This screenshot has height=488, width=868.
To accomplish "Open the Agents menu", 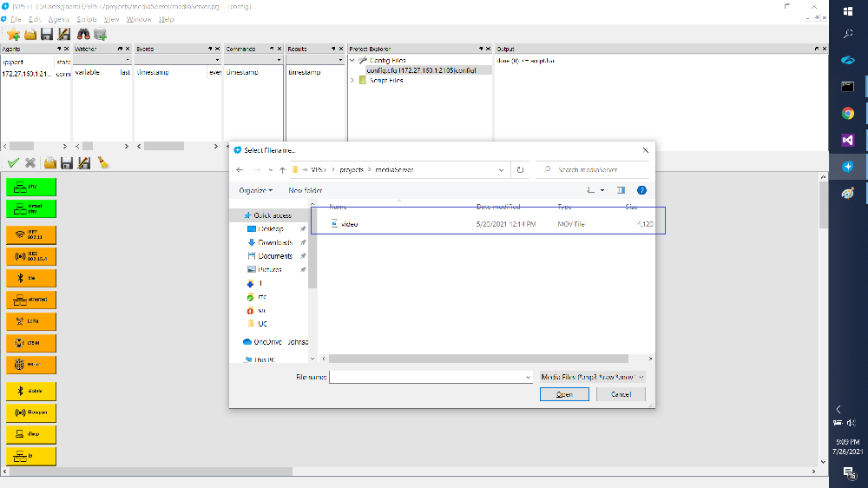I will pos(59,19).
